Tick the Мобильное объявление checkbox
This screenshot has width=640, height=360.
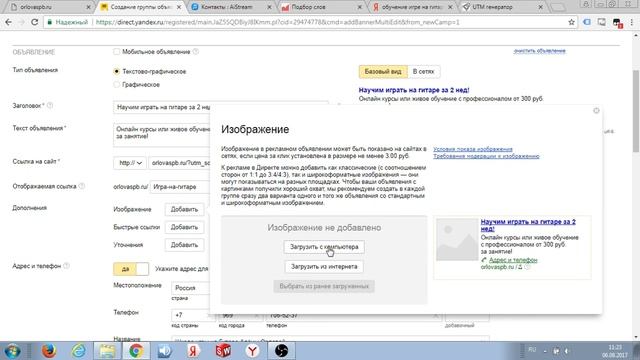[117, 51]
